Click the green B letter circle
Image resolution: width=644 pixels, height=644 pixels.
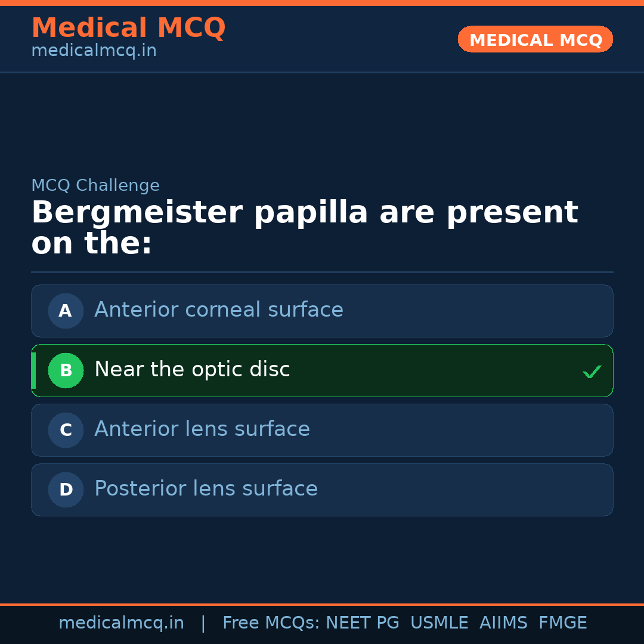click(66, 370)
